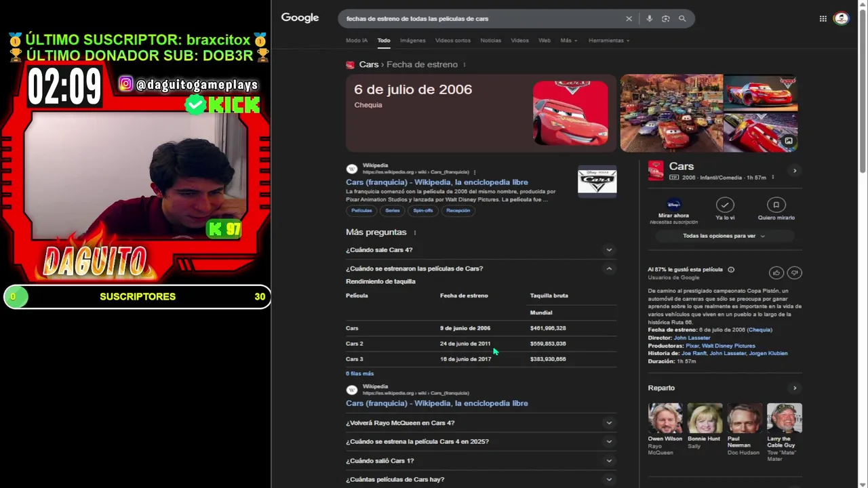Show 6 filas más in table
The image size is (868, 488).
pyautogui.click(x=359, y=373)
